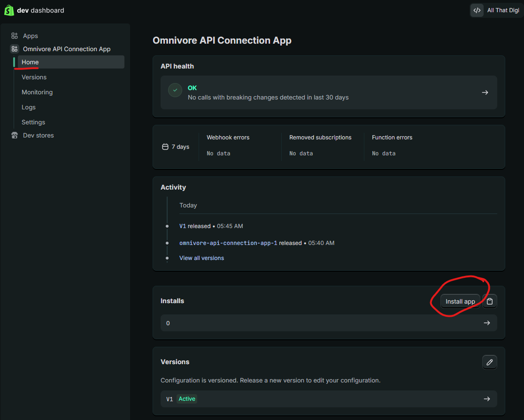Image resolution: width=524 pixels, height=420 pixels.
Task: Click the API health heading
Action: coord(177,66)
